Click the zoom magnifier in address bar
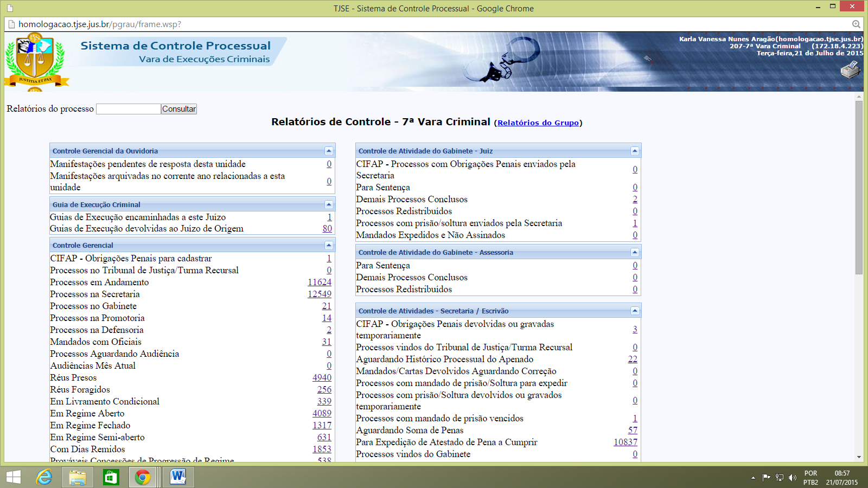 856,24
